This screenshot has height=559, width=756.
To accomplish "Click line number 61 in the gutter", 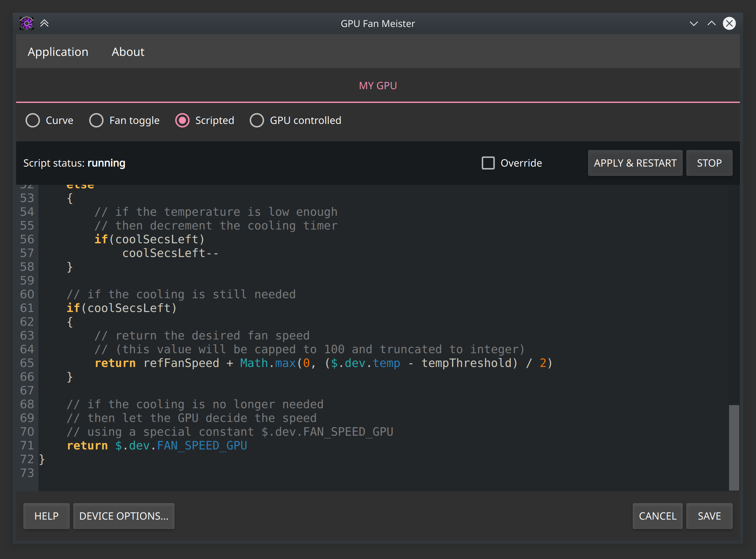I will tap(27, 308).
